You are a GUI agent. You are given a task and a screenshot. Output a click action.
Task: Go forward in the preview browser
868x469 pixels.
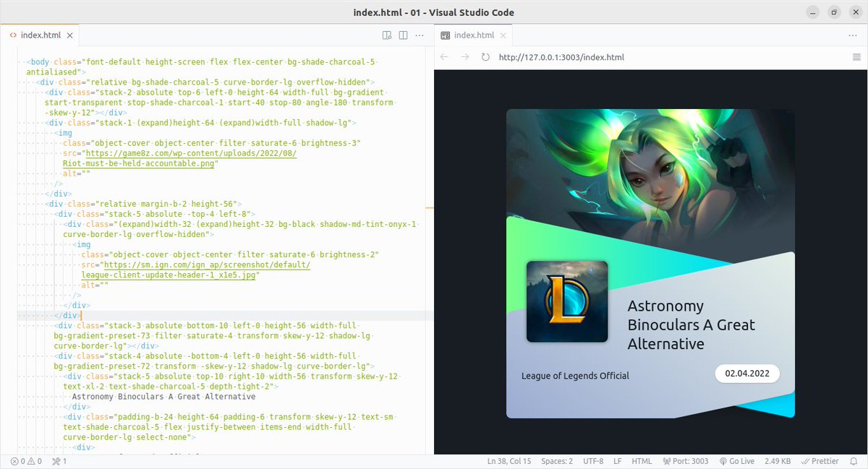(465, 57)
